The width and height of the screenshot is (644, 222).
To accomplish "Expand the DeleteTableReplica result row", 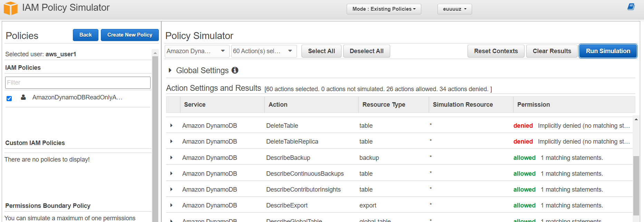I will point(171,141).
